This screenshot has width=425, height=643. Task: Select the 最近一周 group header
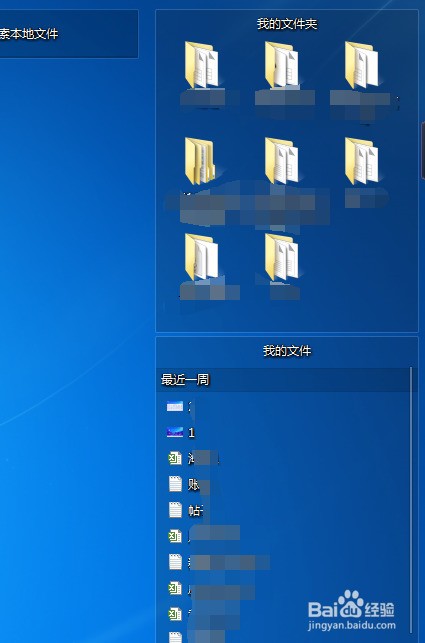284,380
